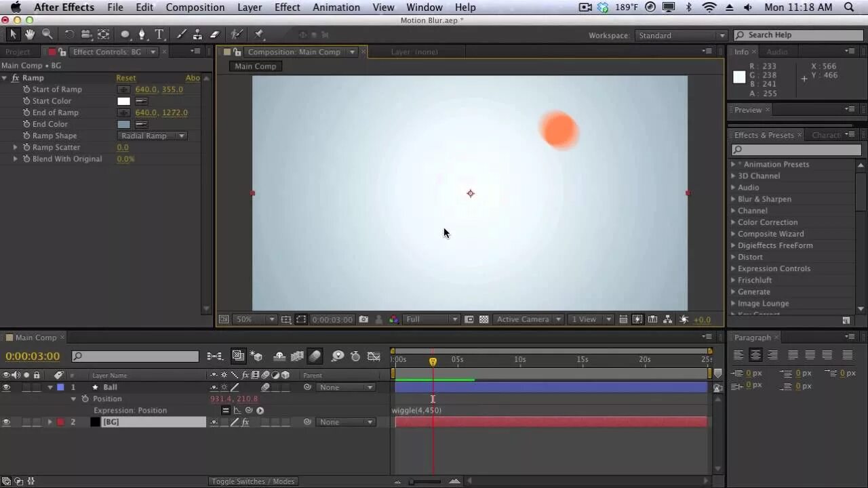This screenshot has width=868, height=488.
Task: Open the Composition menu
Action: click(x=195, y=7)
